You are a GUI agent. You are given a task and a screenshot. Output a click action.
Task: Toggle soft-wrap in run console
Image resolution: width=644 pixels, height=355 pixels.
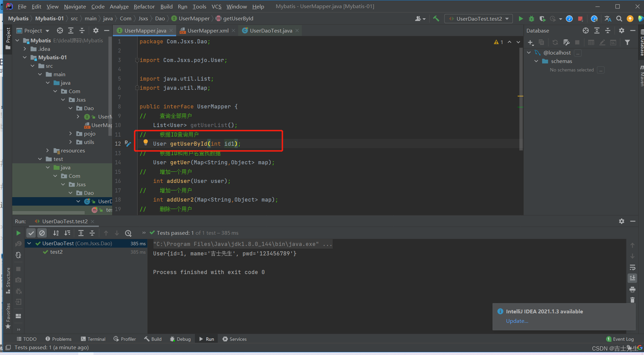(632, 267)
